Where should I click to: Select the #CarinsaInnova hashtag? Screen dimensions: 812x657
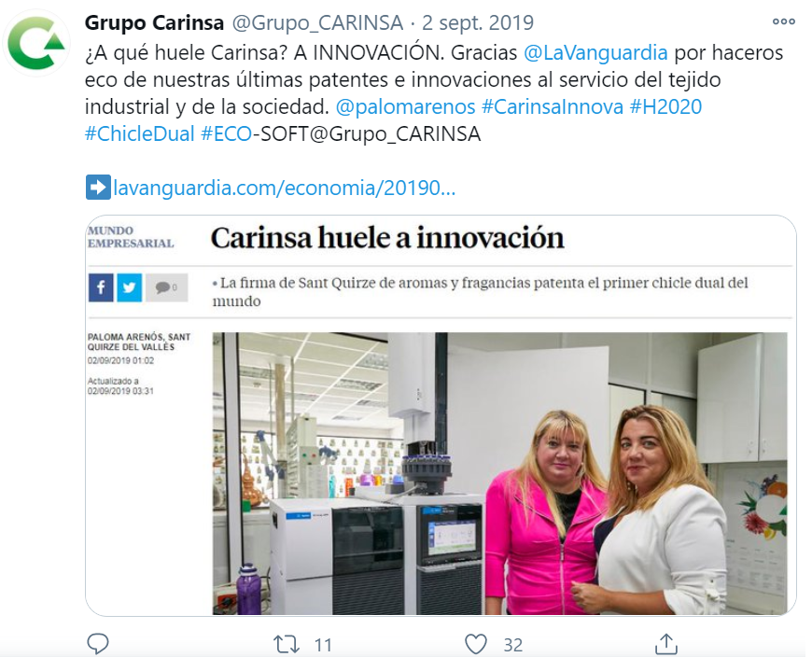552,106
